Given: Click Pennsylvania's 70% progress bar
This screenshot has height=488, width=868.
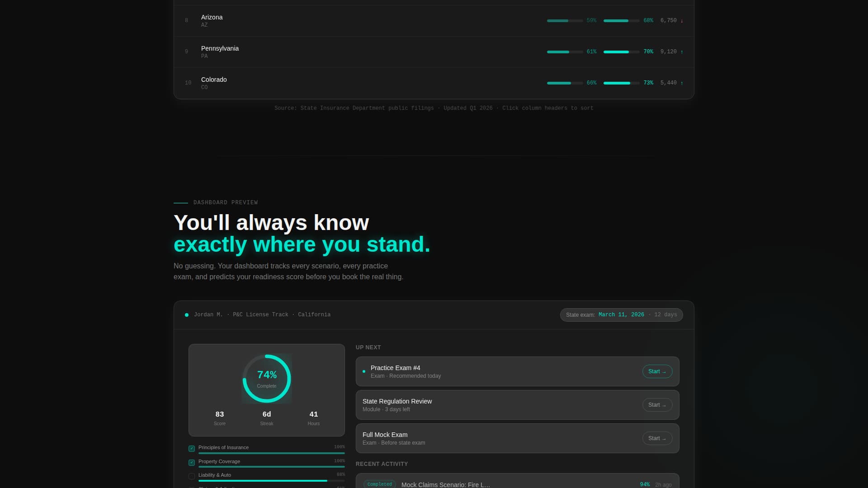Looking at the screenshot, I should pyautogui.click(x=621, y=52).
